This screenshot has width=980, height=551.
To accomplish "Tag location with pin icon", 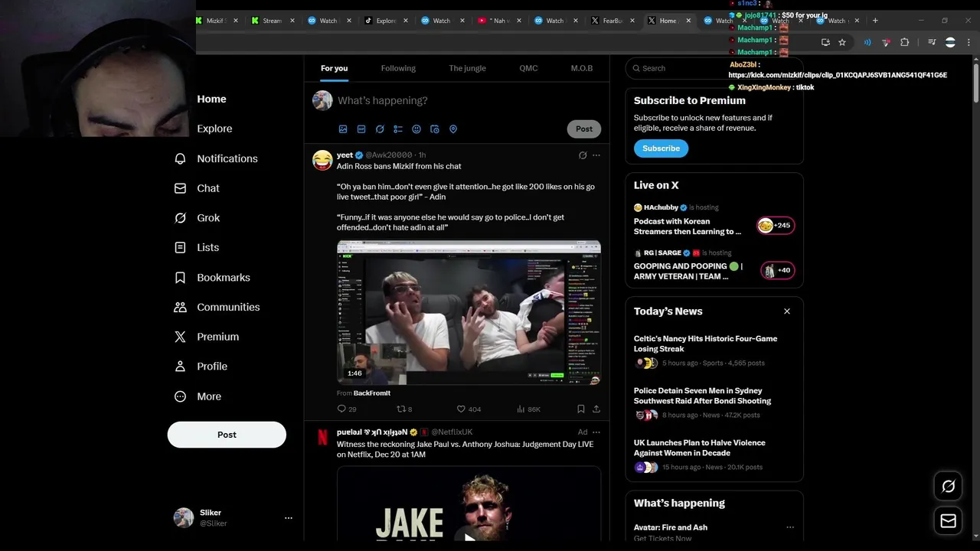I will point(453,129).
